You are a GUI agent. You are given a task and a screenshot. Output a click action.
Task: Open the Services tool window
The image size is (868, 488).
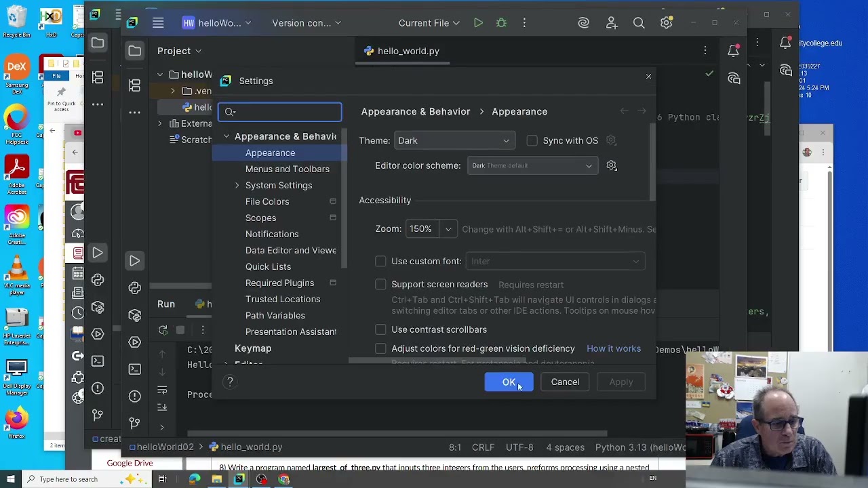coord(134,342)
